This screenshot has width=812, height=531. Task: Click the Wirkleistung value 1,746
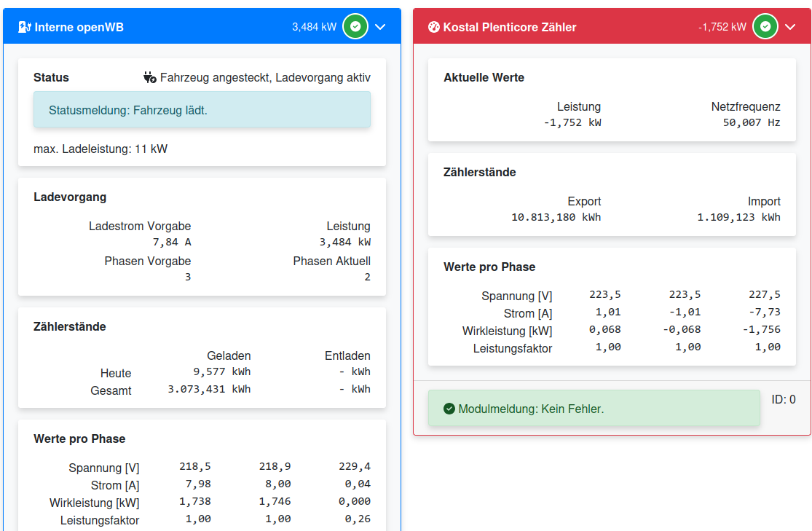coord(275,501)
